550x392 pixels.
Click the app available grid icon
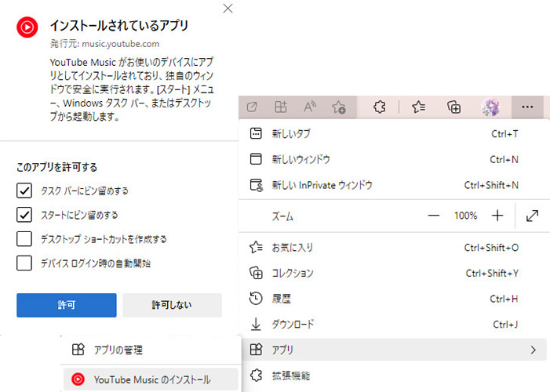(x=281, y=107)
